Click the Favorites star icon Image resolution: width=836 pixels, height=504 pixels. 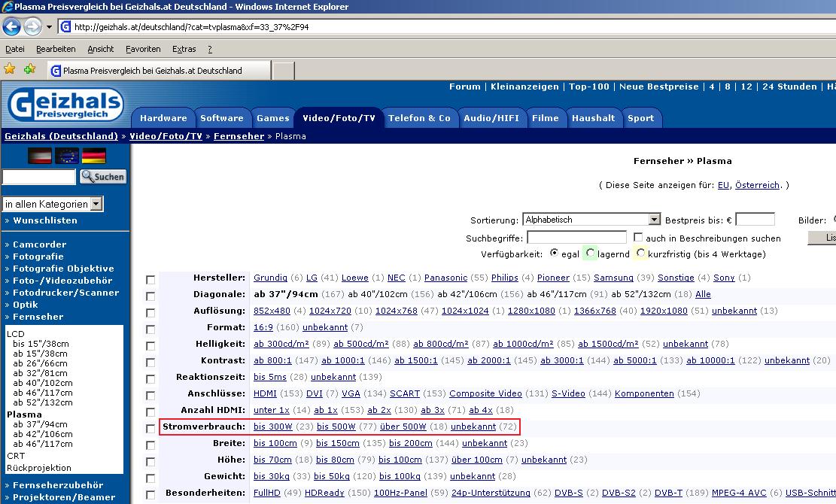(x=10, y=68)
